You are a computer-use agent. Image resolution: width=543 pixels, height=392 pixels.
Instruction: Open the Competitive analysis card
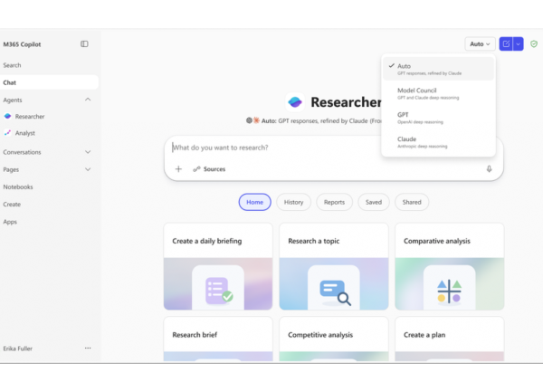(333, 339)
